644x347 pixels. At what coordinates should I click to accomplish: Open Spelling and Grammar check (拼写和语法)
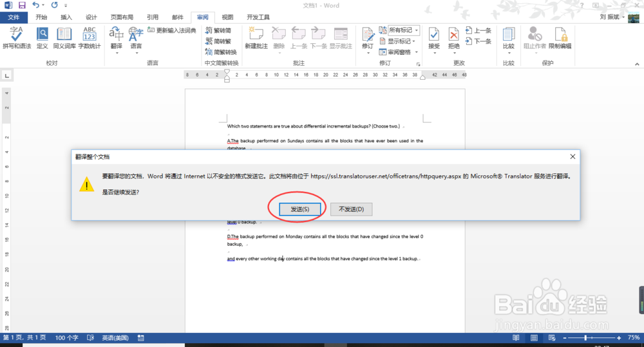tap(17, 38)
